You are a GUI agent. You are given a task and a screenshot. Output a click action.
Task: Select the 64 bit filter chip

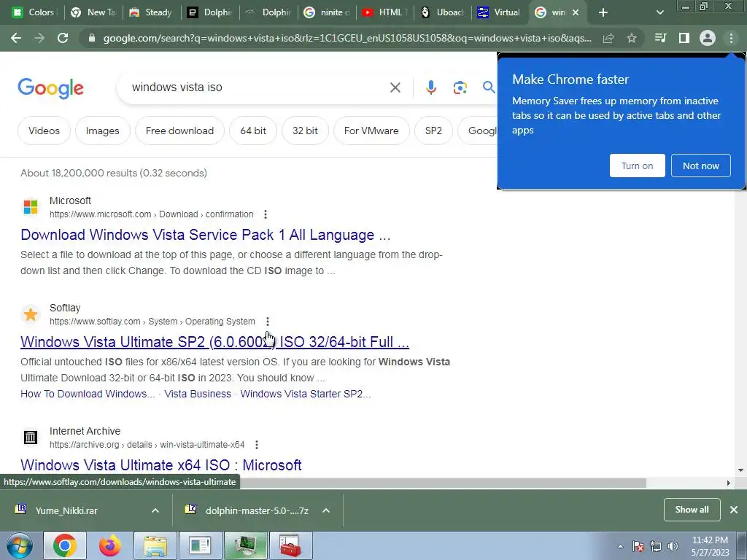253,131
